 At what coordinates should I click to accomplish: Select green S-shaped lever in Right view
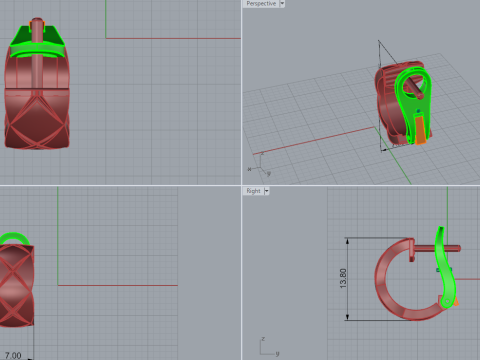coord(446,267)
